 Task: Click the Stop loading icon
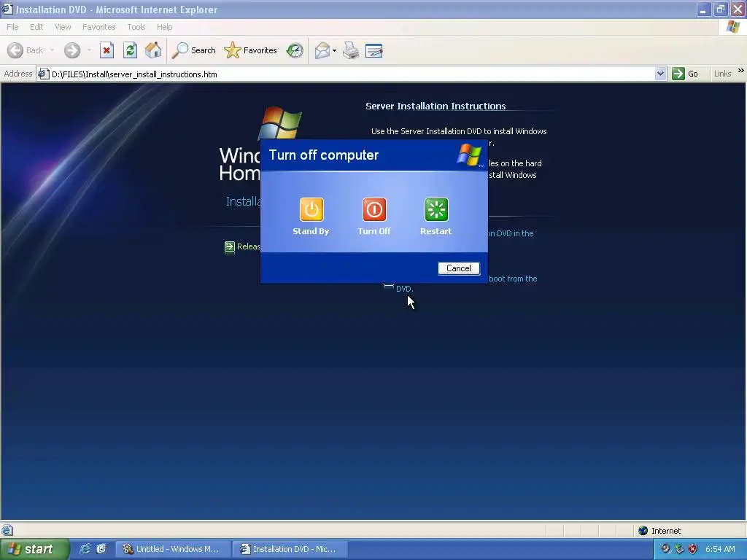point(107,50)
